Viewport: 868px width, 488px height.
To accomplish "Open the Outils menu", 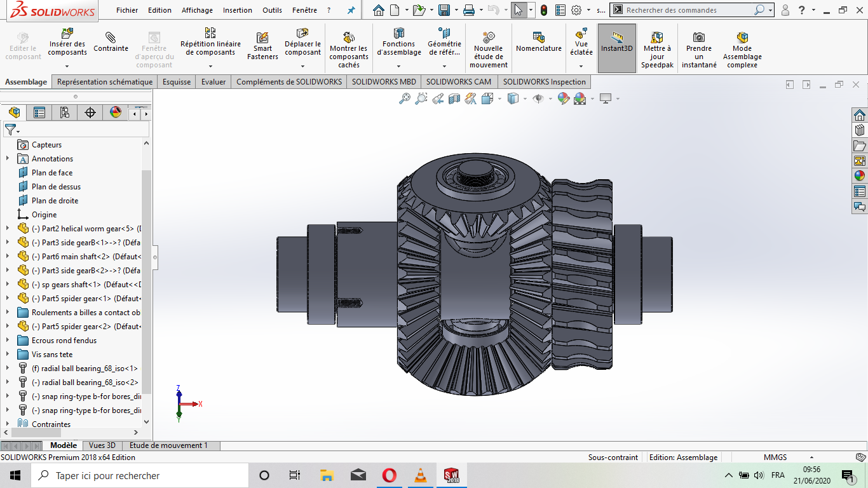I will pyautogui.click(x=272, y=10).
